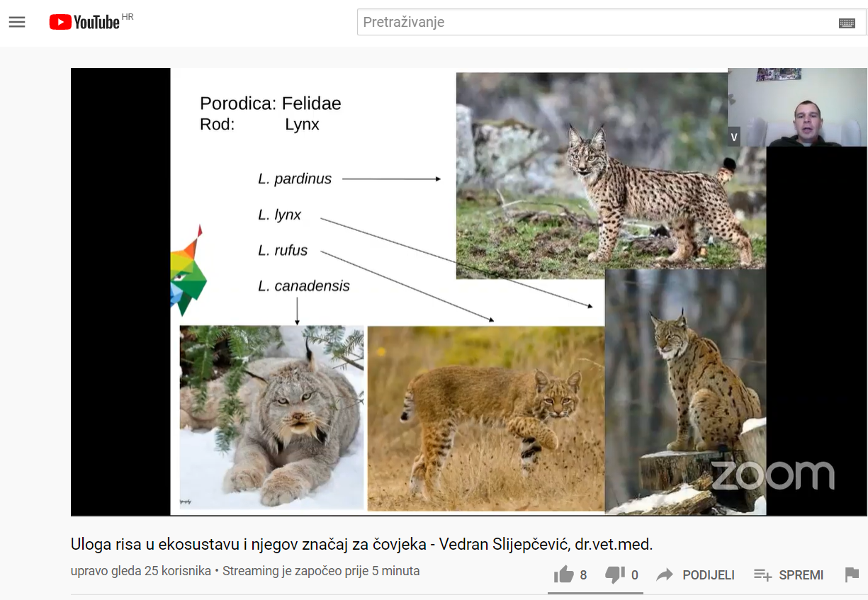The image size is (868, 600).
Task: Click the share arrow icon
Action: click(665, 574)
